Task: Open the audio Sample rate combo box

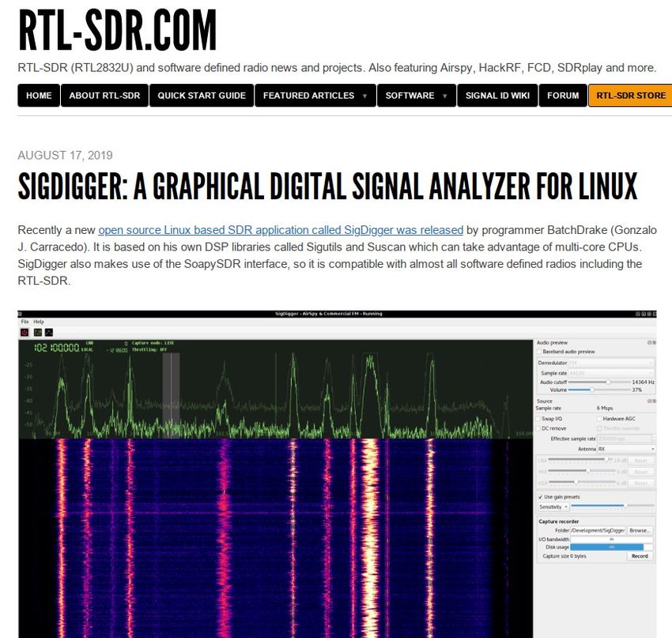Action: coord(611,373)
